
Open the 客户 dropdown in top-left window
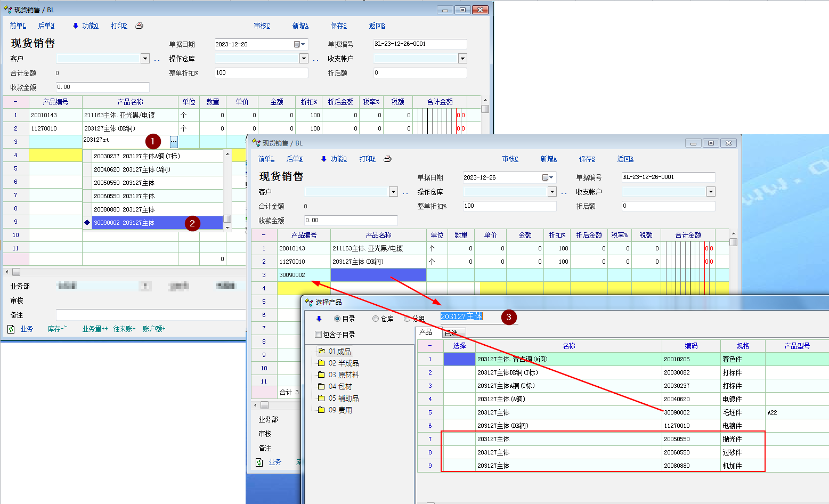point(145,59)
